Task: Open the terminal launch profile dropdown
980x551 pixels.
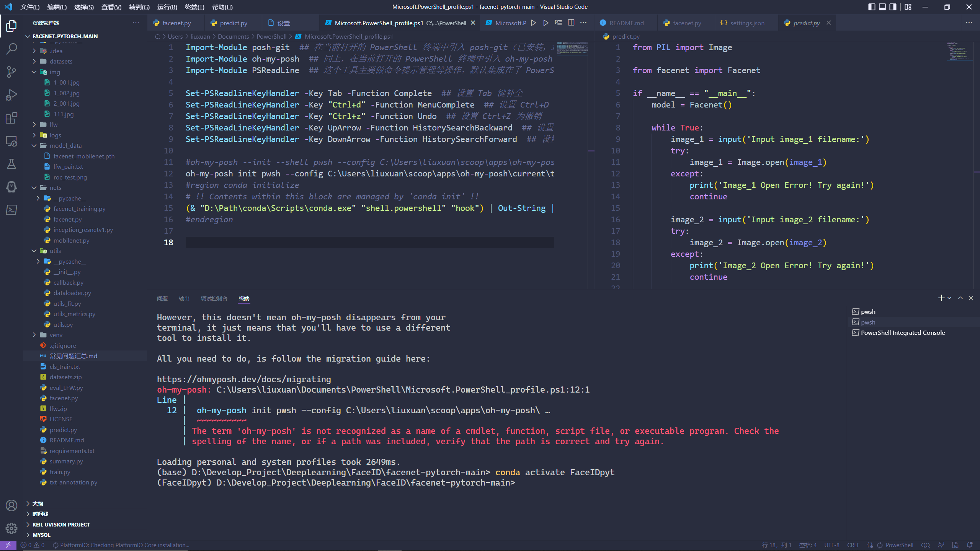Action: coord(949,298)
